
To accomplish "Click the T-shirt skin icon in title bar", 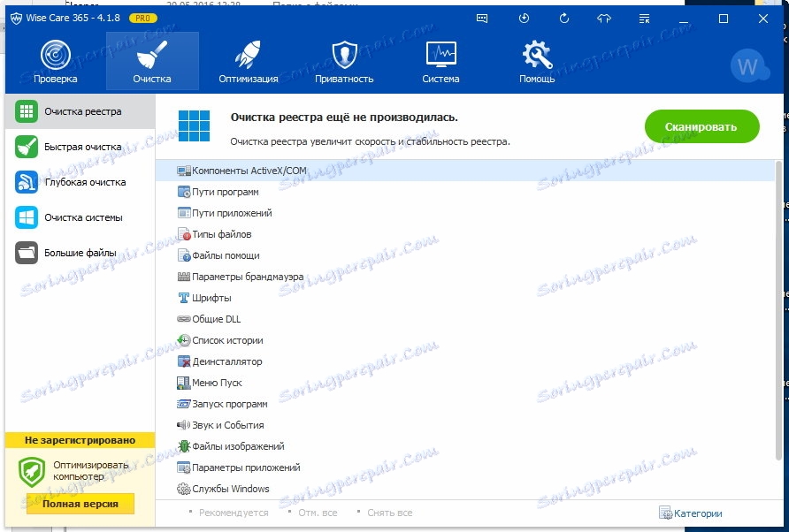I will [604, 19].
